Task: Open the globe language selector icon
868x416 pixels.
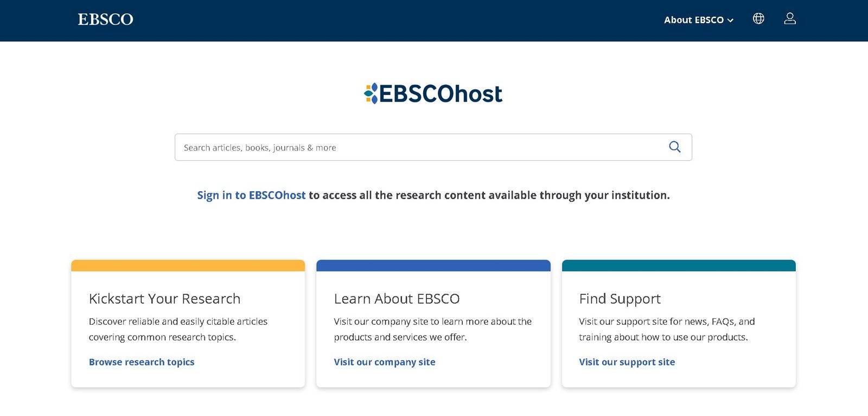Action: tap(758, 18)
